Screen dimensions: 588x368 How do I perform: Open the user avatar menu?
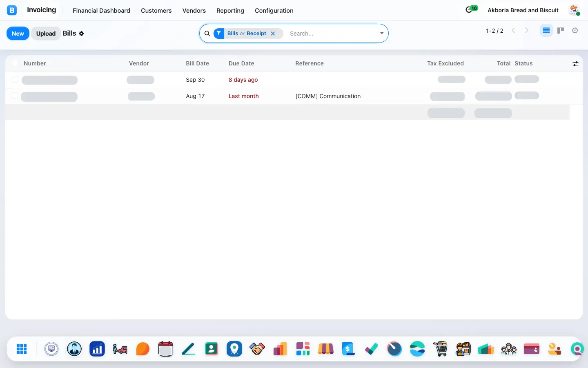575,10
